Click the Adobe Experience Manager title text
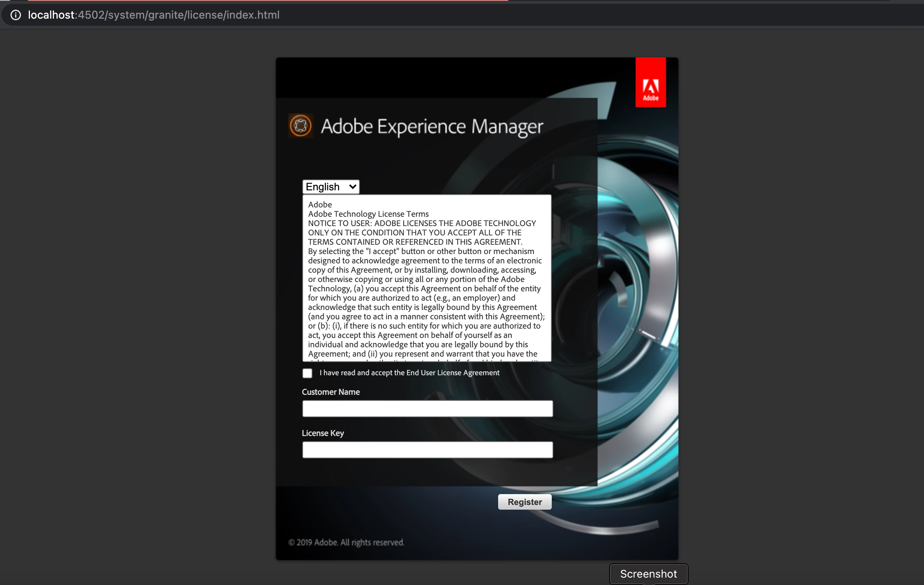The width and height of the screenshot is (924, 585). [x=432, y=127]
